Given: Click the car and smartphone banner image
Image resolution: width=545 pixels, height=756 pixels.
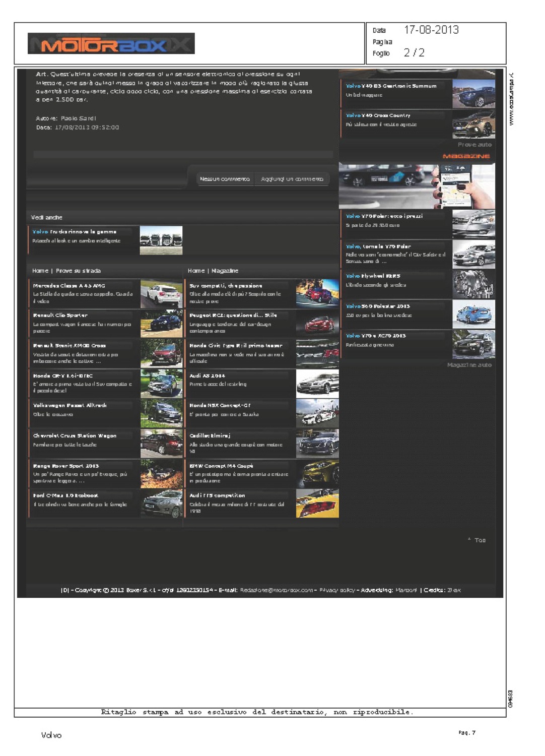Looking at the screenshot, I should pos(417,185).
